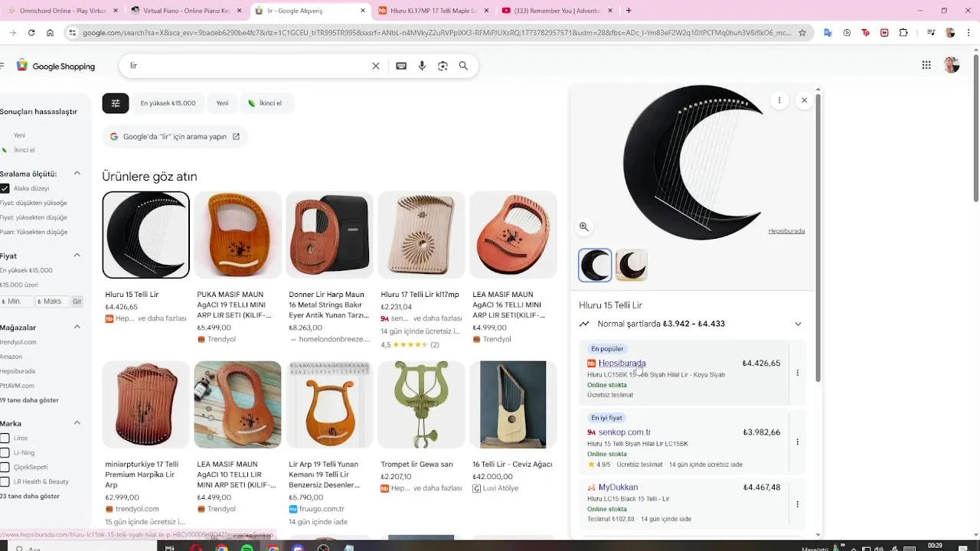Click the minimum price input field
This screenshot has width=980, height=551.
17,302
